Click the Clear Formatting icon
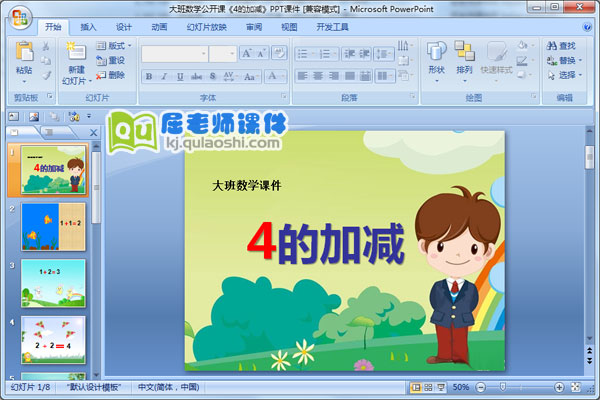The width and height of the screenshot is (600, 400). [x=279, y=53]
